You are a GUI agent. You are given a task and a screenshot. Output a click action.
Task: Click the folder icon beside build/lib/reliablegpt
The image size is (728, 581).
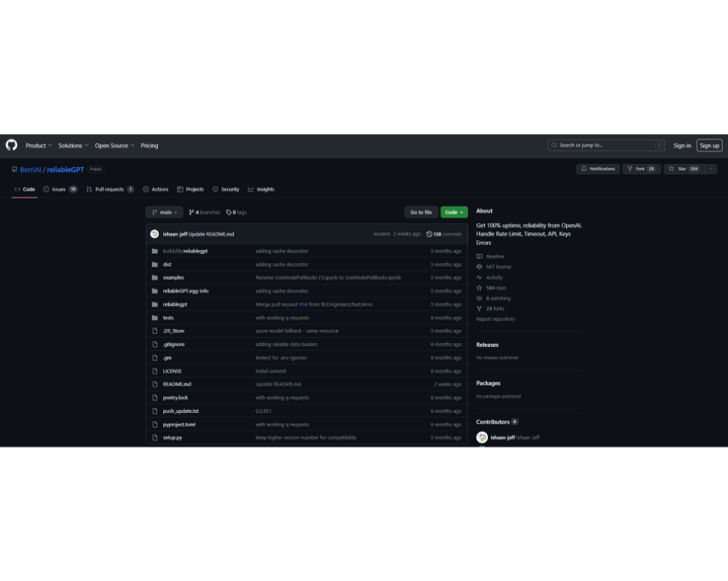tap(155, 251)
